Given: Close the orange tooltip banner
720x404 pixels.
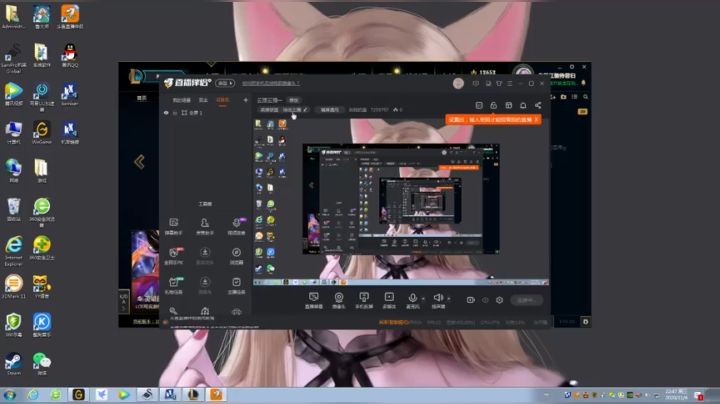Looking at the screenshot, I should [x=536, y=120].
